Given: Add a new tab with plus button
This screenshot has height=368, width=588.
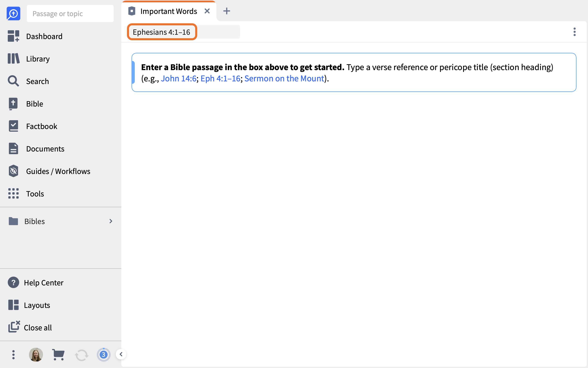Looking at the screenshot, I should click(227, 11).
